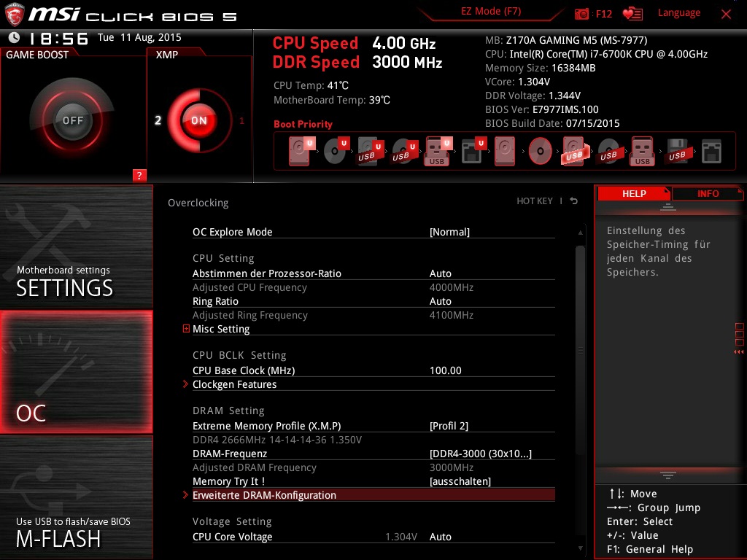The image size is (747, 560).
Task: Choose XMP profile 1
Action: [x=241, y=120]
